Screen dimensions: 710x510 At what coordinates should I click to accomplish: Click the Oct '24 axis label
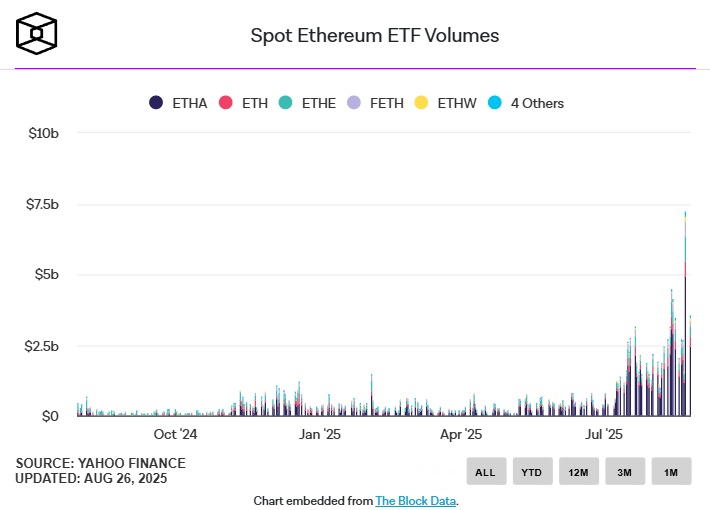click(x=176, y=435)
